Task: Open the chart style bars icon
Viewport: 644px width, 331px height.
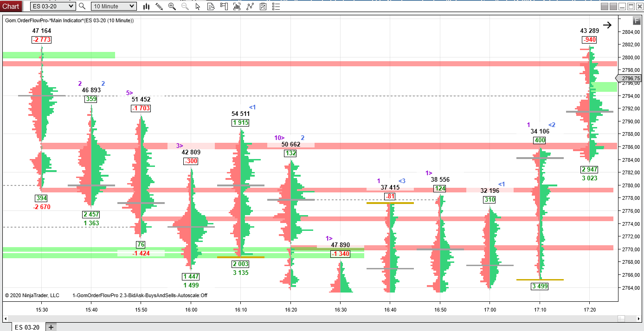Action: (147, 6)
